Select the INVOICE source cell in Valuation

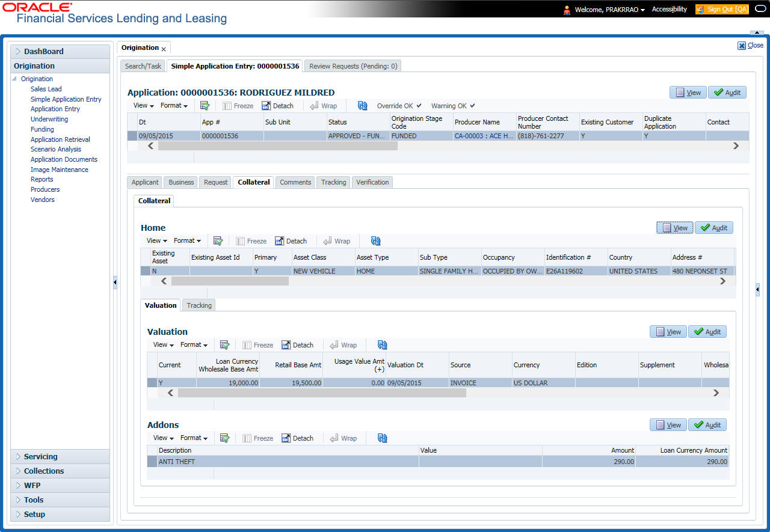pos(481,383)
